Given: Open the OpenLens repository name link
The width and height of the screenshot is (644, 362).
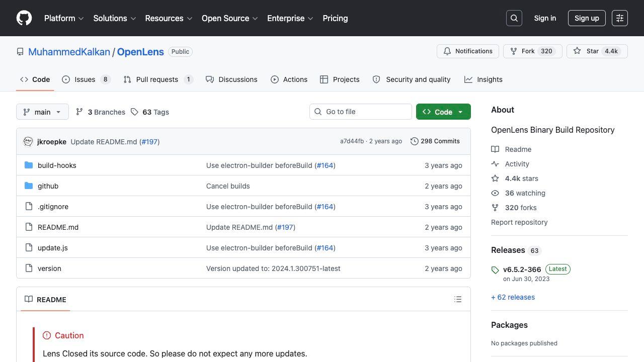Looking at the screenshot, I should coord(140,52).
